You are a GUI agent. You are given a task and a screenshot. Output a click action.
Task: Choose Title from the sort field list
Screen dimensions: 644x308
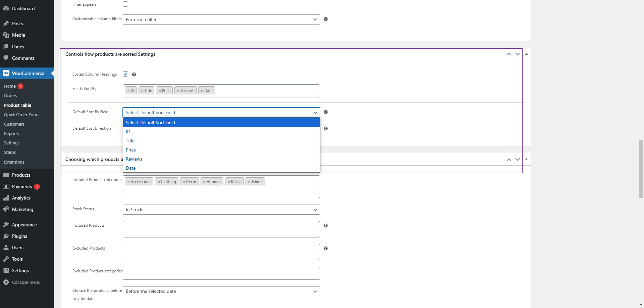point(221,141)
